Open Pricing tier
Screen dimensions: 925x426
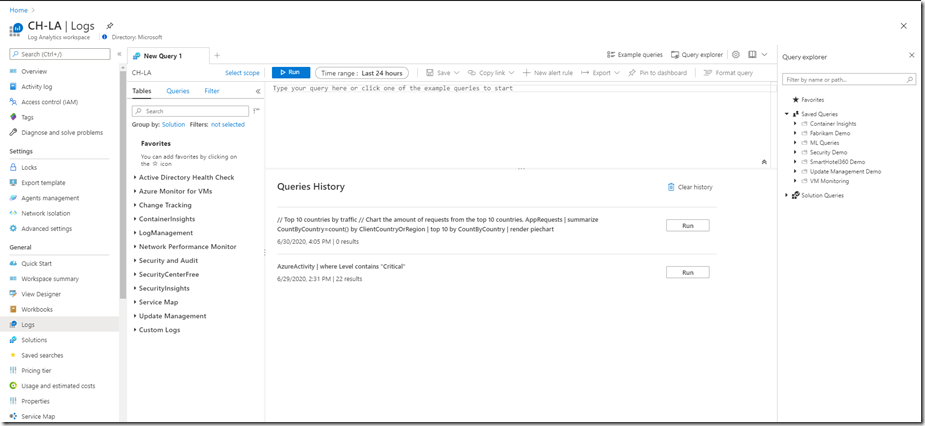tap(36, 371)
